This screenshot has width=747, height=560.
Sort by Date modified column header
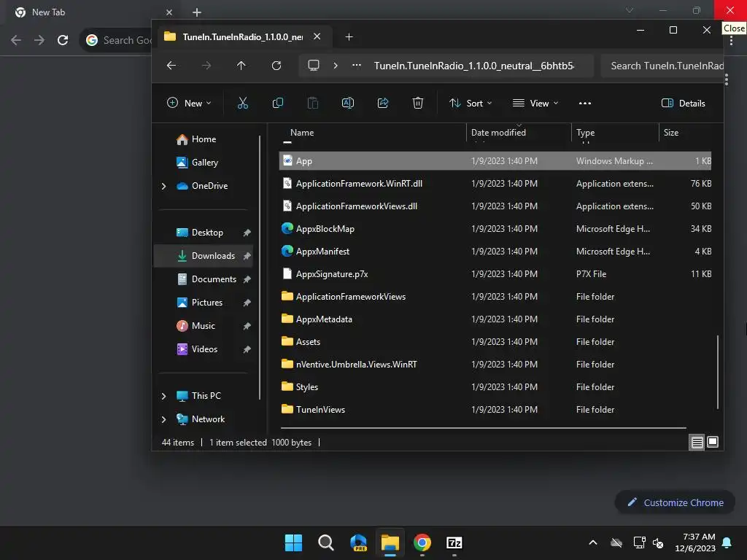pos(519,133)
